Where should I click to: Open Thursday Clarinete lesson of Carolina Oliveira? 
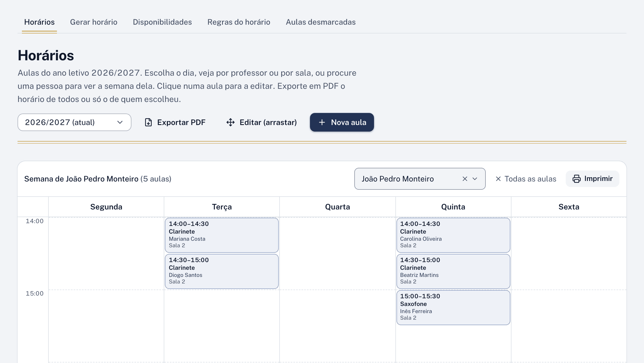pos(453,235)
